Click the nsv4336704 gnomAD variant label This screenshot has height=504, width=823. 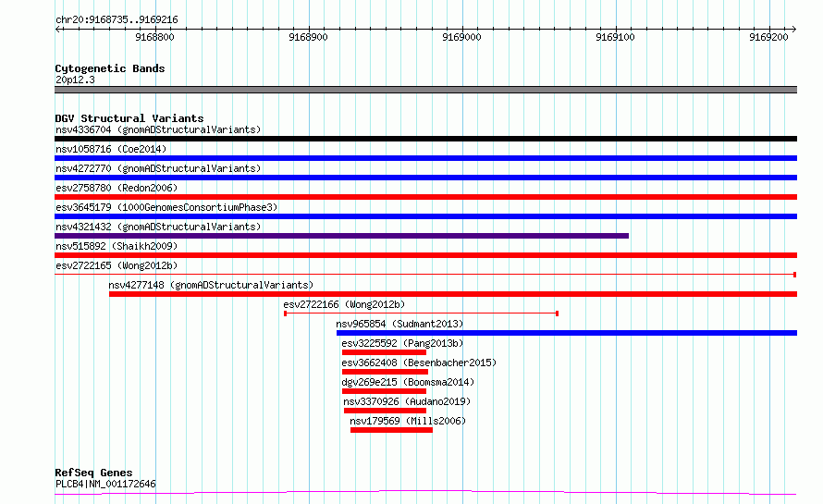(158, 129)
